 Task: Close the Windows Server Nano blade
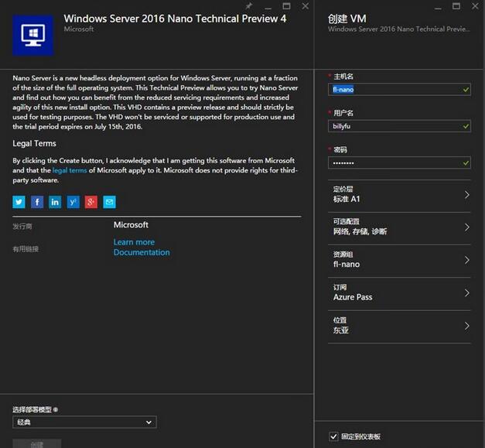pyautogui.click(x=306, y=6)
